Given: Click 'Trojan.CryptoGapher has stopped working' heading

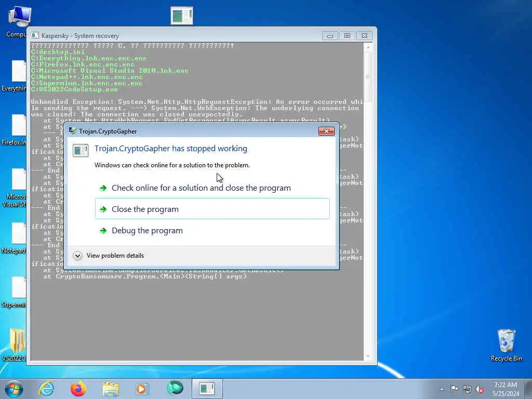Looking at the screenshot, I should coord(170,149).
